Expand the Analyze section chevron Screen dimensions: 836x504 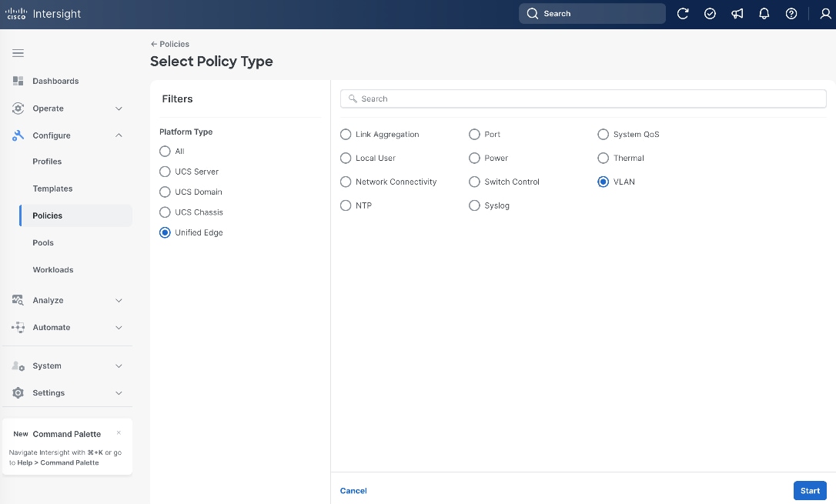(x=119, y=301)
